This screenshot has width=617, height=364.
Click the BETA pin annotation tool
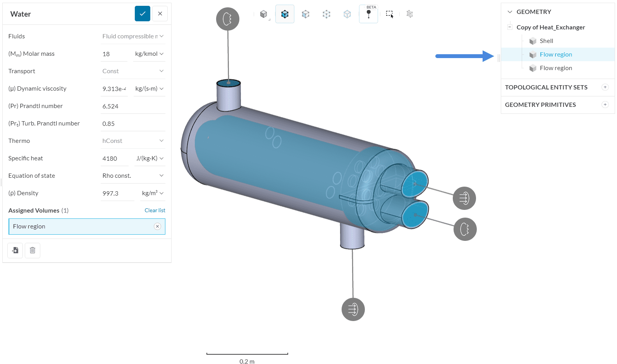click(368, 14)
